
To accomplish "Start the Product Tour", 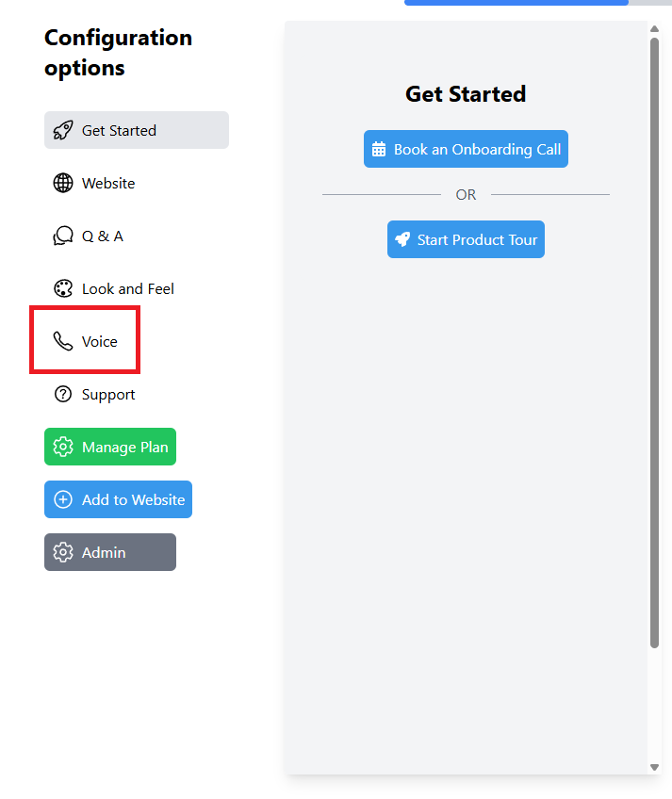I will click(466, 239).
